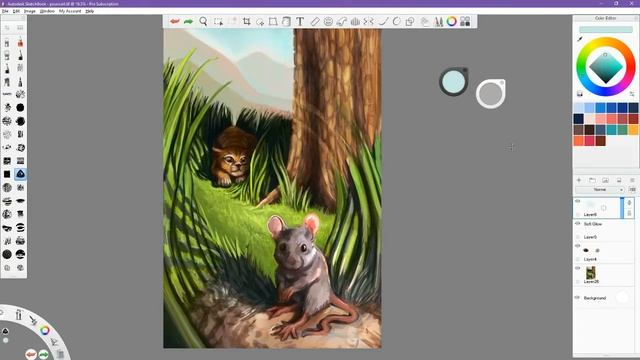Select the Zoom magnifier tool
This screenshot has height=360, width=640.
203,21
